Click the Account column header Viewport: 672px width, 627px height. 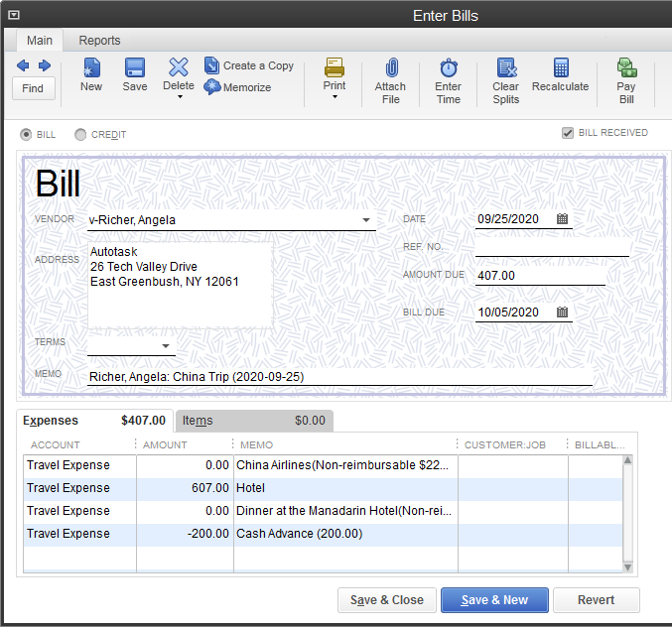pos(56,445)
